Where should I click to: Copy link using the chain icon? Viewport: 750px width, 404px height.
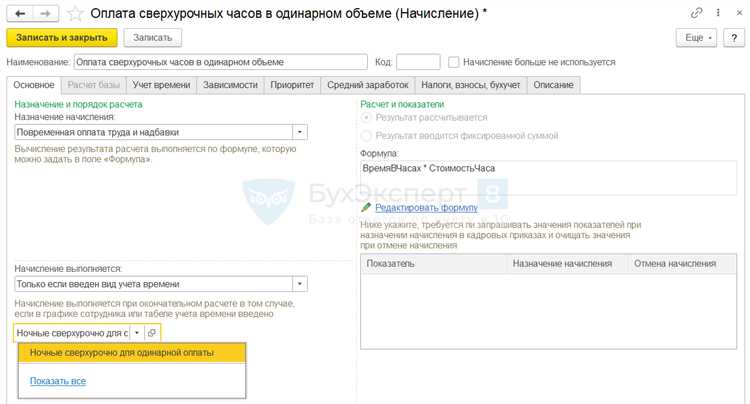click(696, 13)
